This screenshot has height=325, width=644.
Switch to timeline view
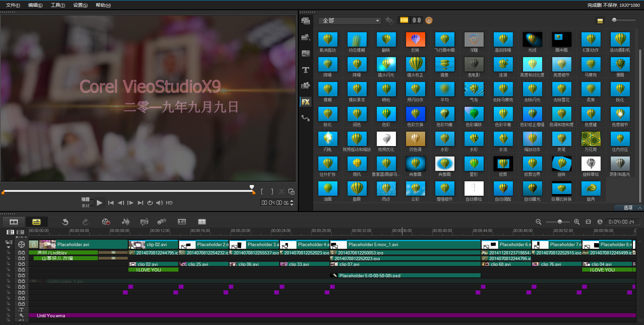tap(36, 222)
